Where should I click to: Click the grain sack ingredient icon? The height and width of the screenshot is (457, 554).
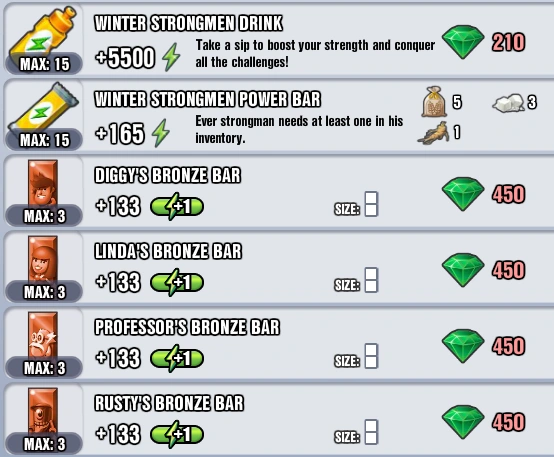(x=434, y=102)
